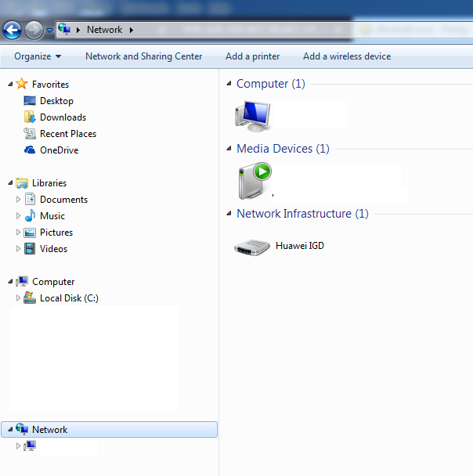Open the Documents library
This screenshot has height=476, width=473.
[63, 200]
